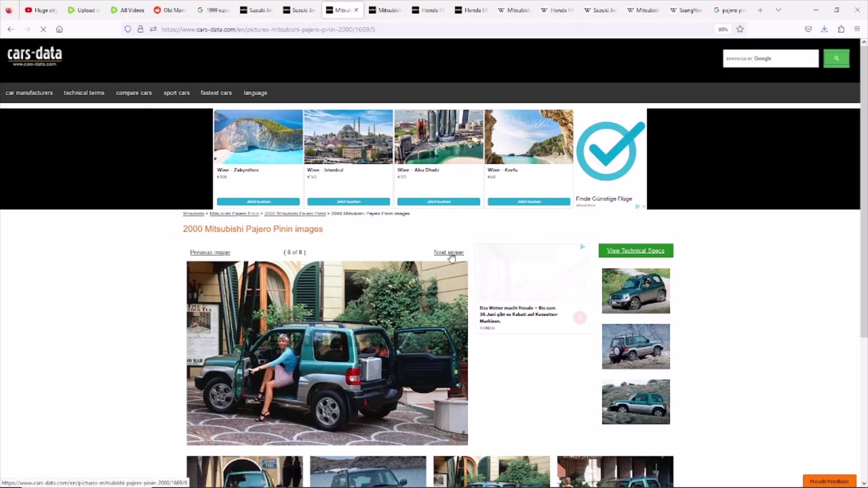This screenshot has width=868, height=488.
Task: Expand the list all tabs chevron
Action: 778,10
